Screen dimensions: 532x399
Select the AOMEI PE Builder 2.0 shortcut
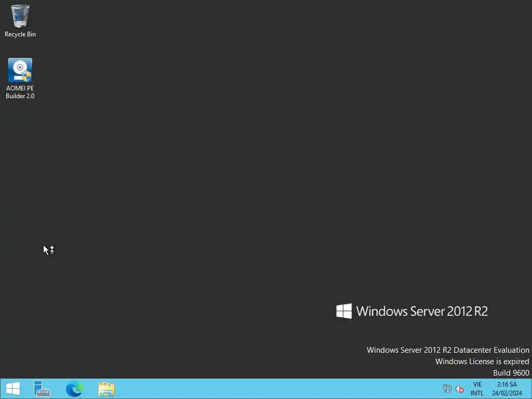tap(20, 78)
